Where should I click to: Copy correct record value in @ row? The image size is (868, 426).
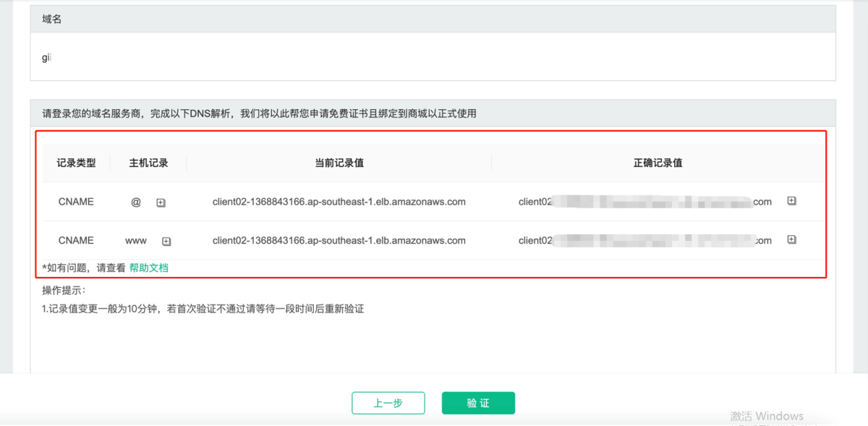pos(791,201)
